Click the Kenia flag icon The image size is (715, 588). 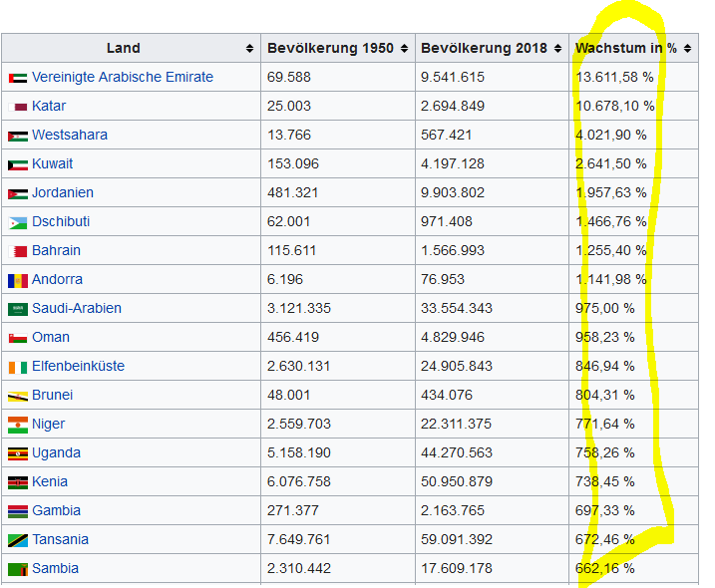pos(18,482)
